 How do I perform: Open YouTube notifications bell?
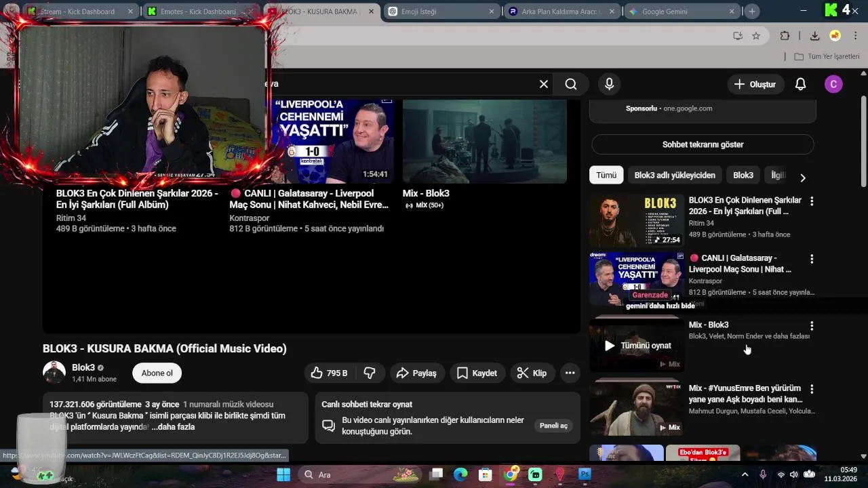(800, 84)
